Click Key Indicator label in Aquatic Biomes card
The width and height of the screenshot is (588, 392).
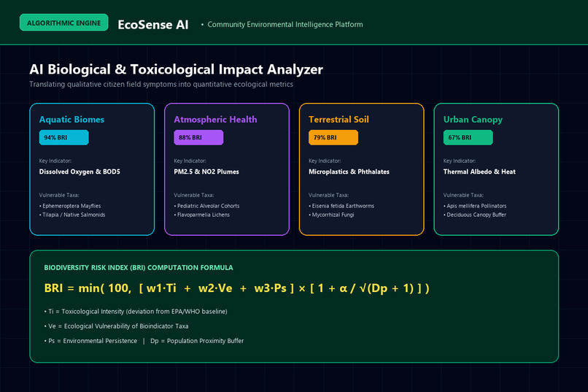click(x=55, y=161)
